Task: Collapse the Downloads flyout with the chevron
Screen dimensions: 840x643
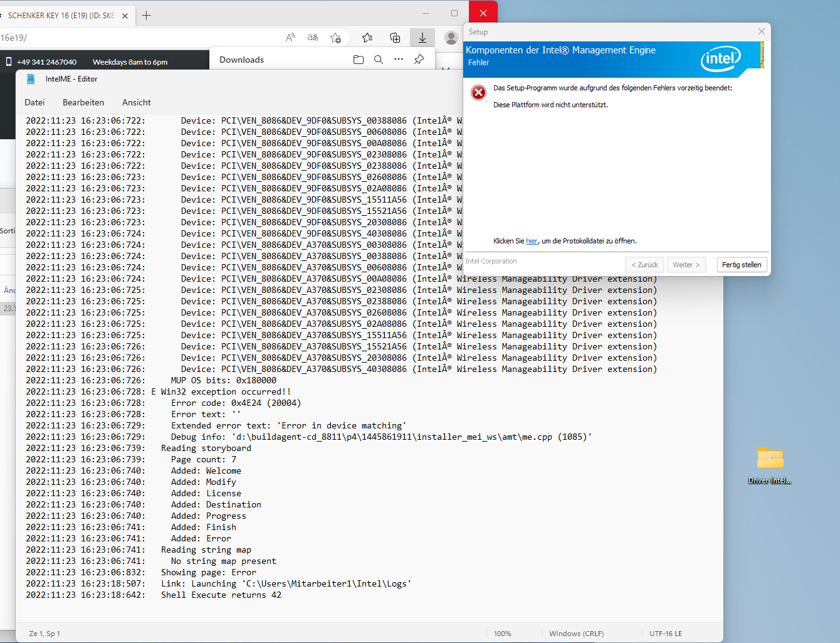Action: tap(447, 69)
